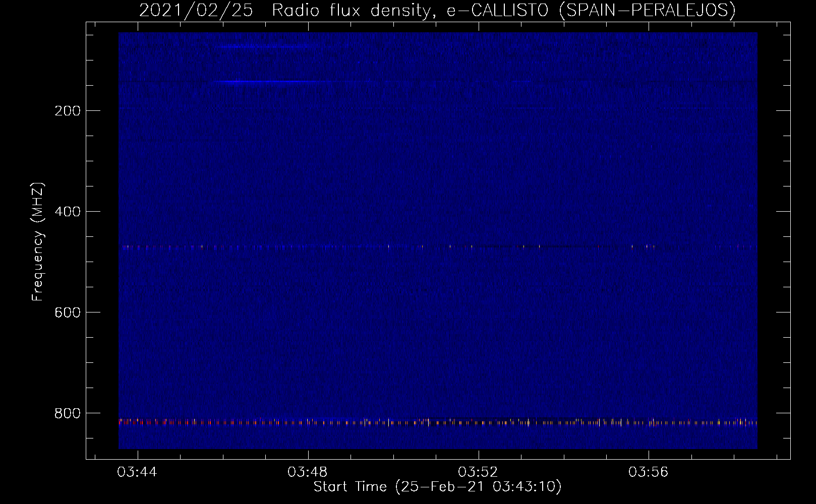Screen dimensions: 816x504
Task: Click the plot title "2021/02/25 Radio flux density, e-CALLISTO (SPAIN-PERALEJOS)"
Action: tap(437, 10)
